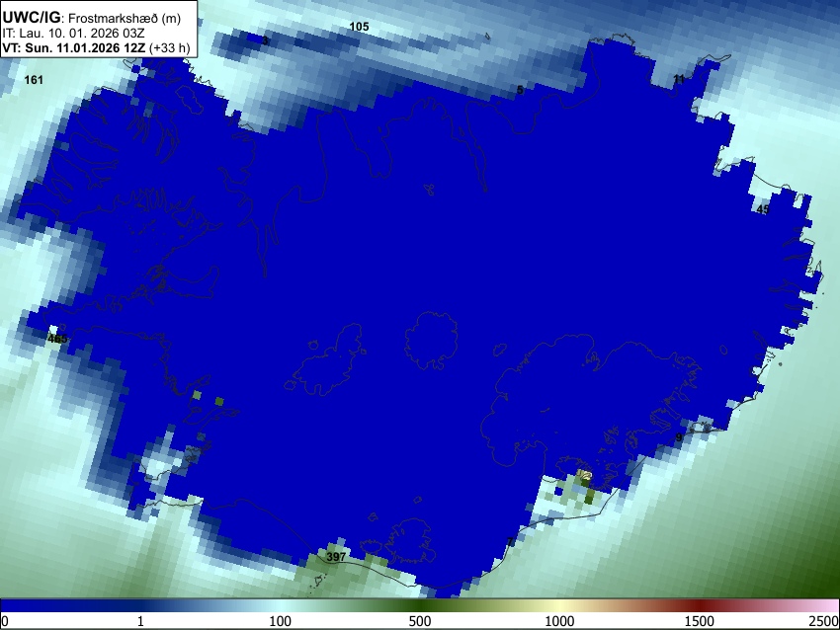The width and height of the screenshot is (840, 630).
Task: Click the 'UWC/IG' title text
Action: pos(31,18)
